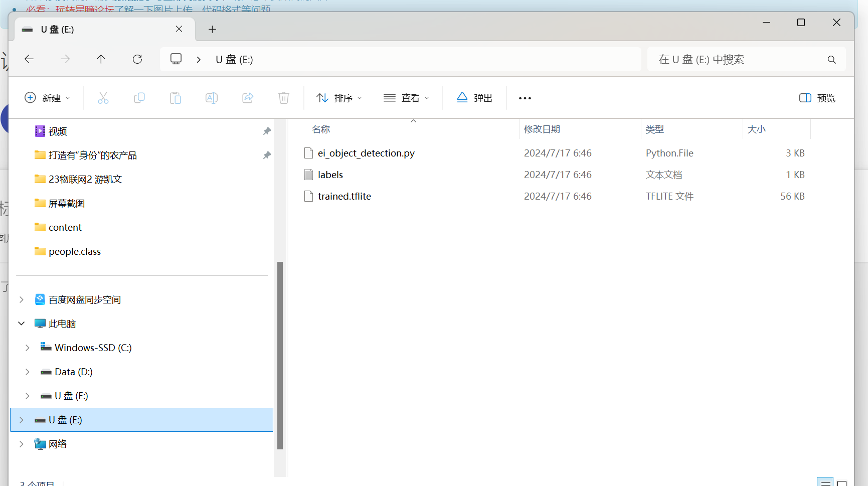
Task: Minimize the File Explorer window
Action: pos(766,23)
